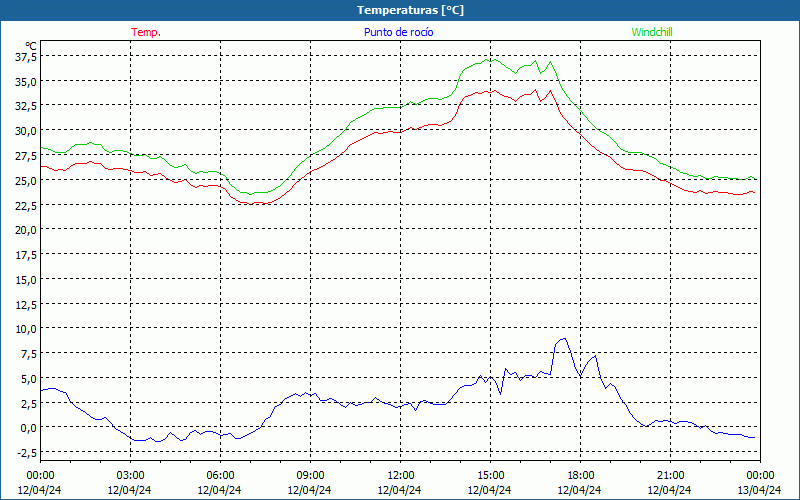This screenshot has width=800, height=500.
Task: Click the -2,5 y-axis value
Action: [x=27, y=453]
